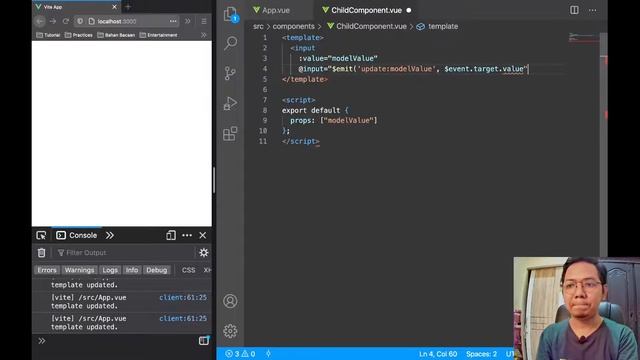This screenshot has height=360, width=640.
Task: Toggle the CSS console filter
Action: point(189,270)
